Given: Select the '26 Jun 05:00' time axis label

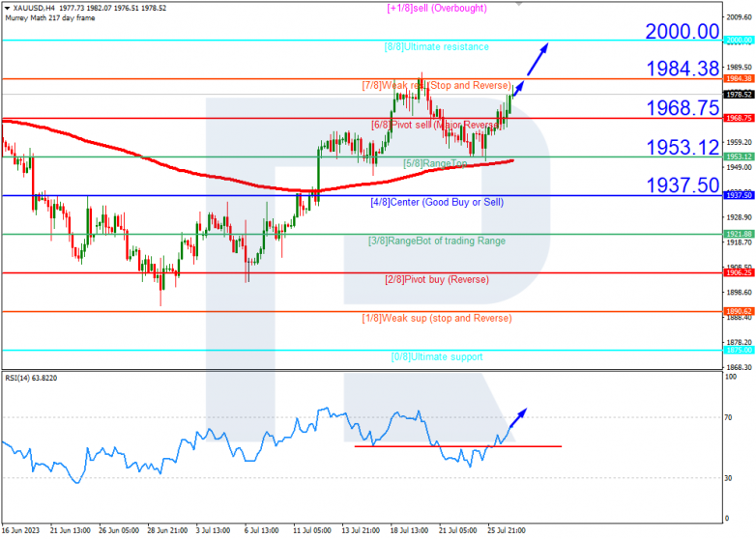Looking at the screenshot, I should (119, 530).
